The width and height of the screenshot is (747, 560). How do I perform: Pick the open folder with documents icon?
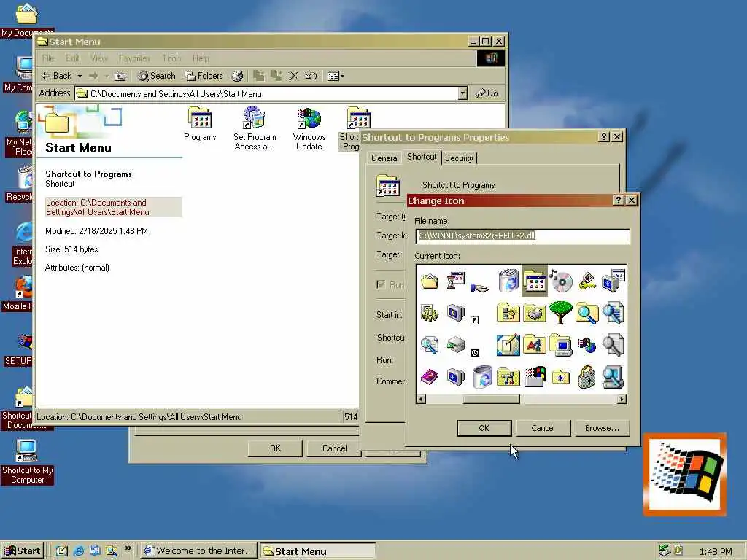tap(429, 281)
